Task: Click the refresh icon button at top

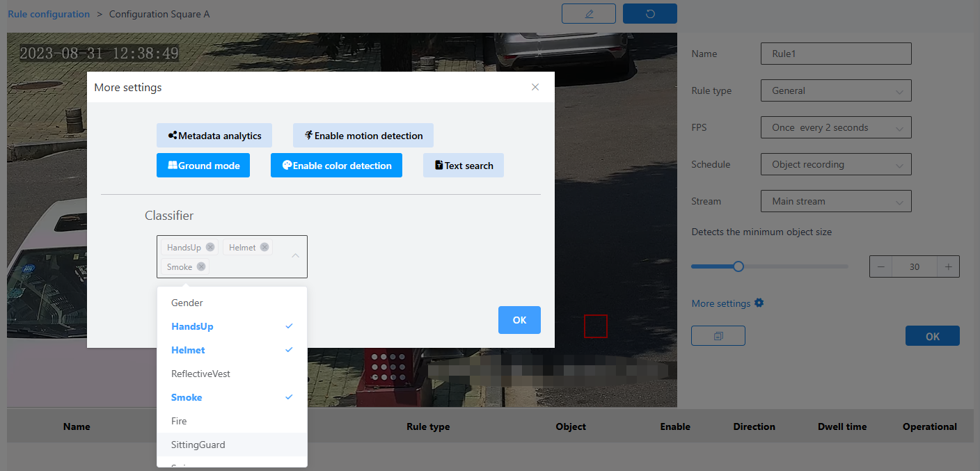Action: (x=649, y=14)
